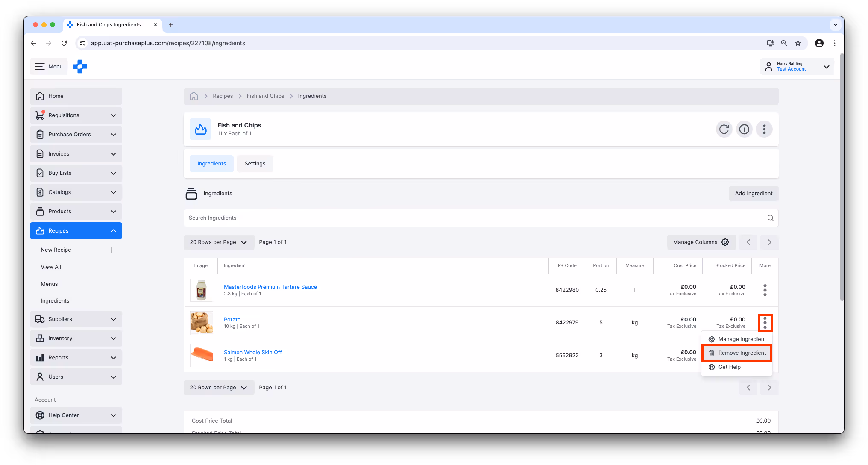Switch to the Settings tab
This screenshot has height=465, width=868.
[255, 164]
